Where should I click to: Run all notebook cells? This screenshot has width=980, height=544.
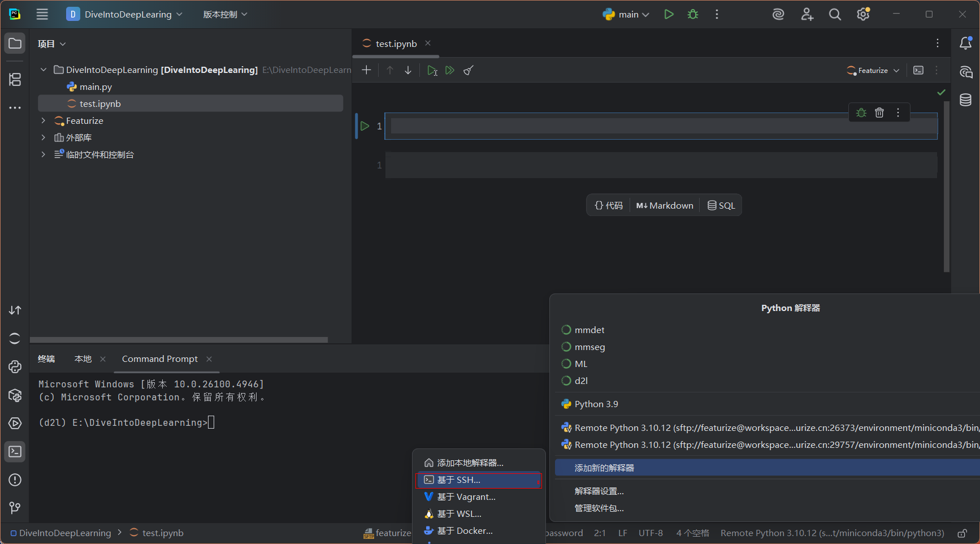[450, 70]
